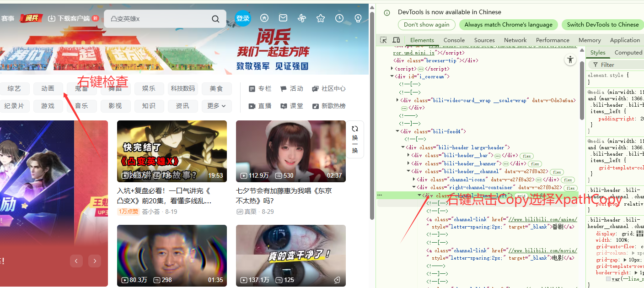Toggle the flex badge on right-channel-container node
Screen dimensions: 644x288
tap(570, 188)
